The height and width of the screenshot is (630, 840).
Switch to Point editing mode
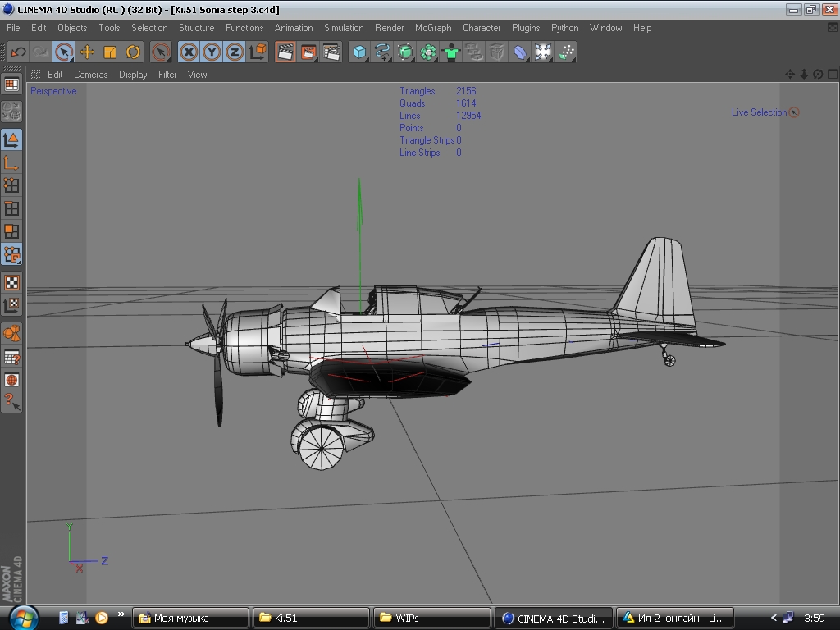[x=11, y=185]
